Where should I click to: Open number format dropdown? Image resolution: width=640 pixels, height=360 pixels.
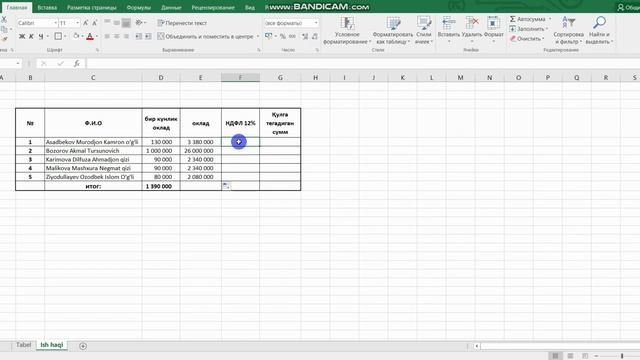[x=316, y=23]
